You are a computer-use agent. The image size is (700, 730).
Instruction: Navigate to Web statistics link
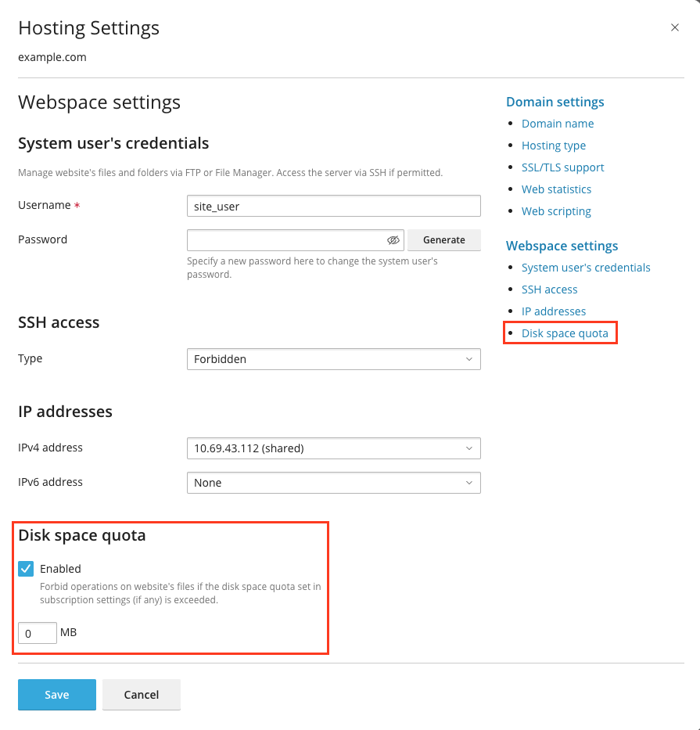556,189
